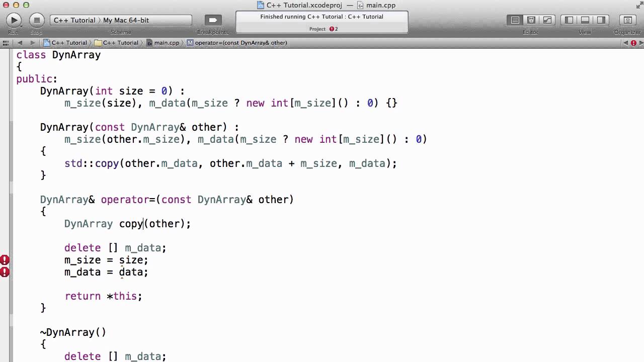Click the project error count badge

click(334, 29)
